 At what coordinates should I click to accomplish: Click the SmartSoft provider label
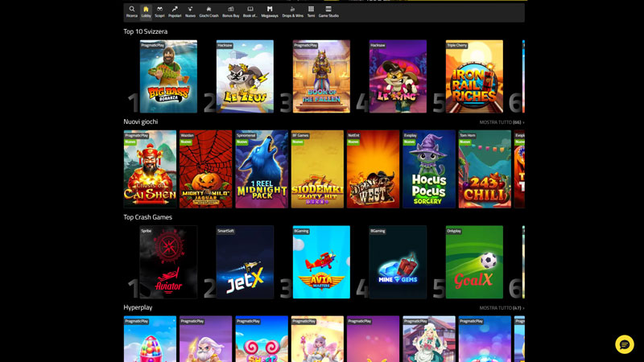coord(225,231)
